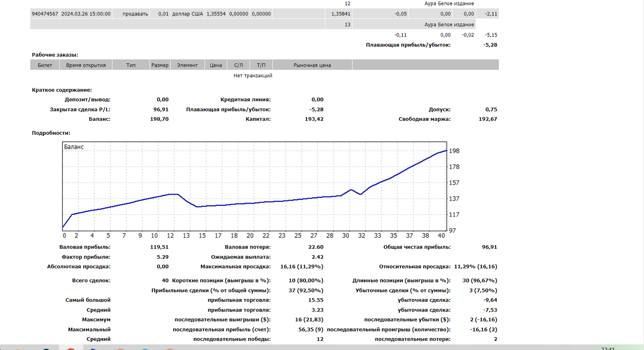The height and width of the screenshot is (350, 644).
Task: Click the 'Т/П' column header
Action: coord(262,65)
